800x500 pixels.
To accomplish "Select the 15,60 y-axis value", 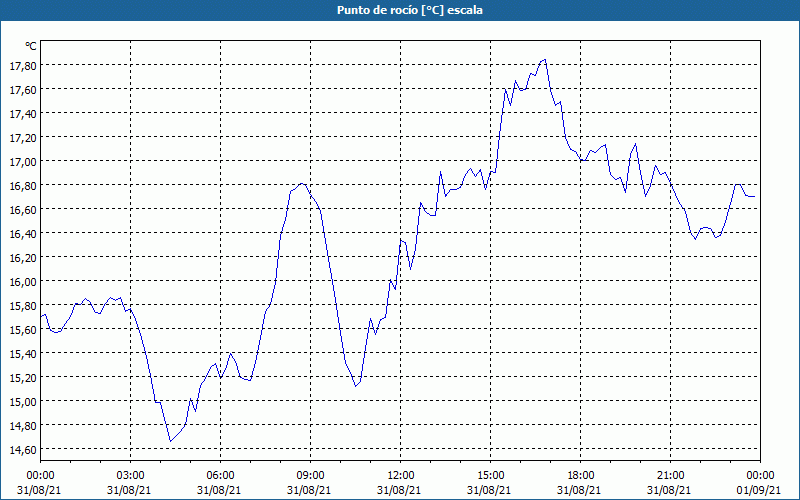I will click(x=23, y=329).
